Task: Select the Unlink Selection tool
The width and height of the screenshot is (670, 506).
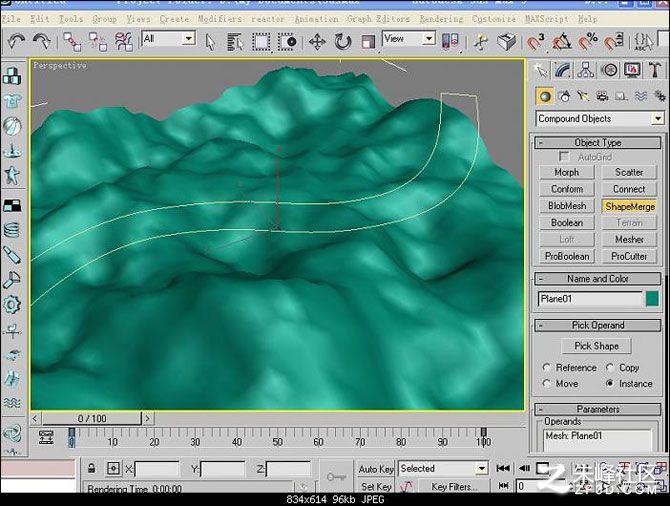Action: [98, 42]
